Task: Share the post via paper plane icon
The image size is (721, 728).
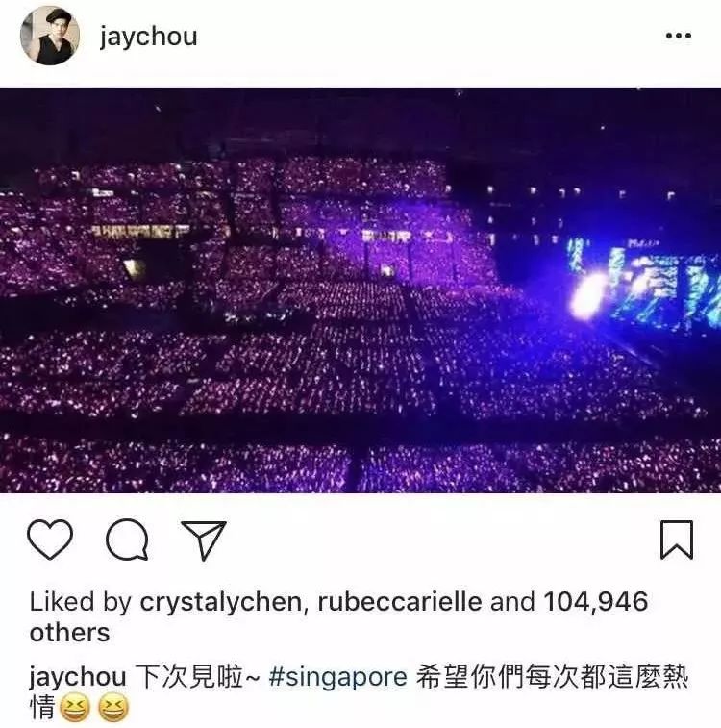Action: (203, 540)
